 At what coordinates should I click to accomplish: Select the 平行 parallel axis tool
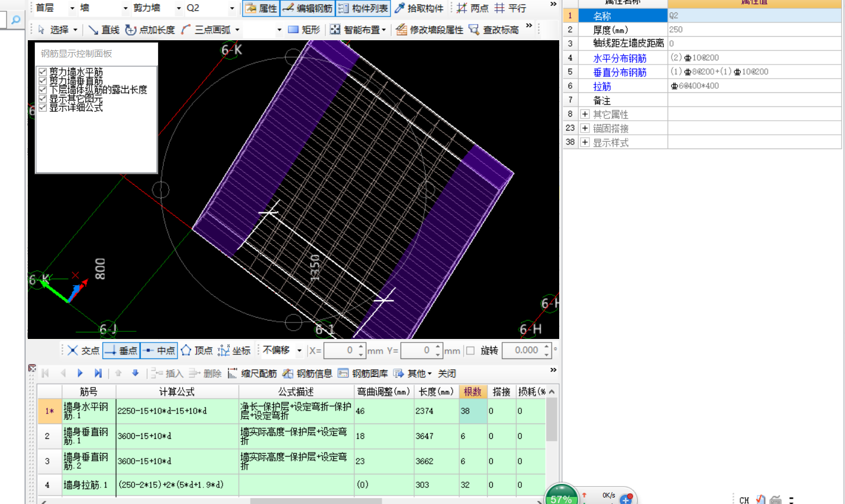coord(510,8)
